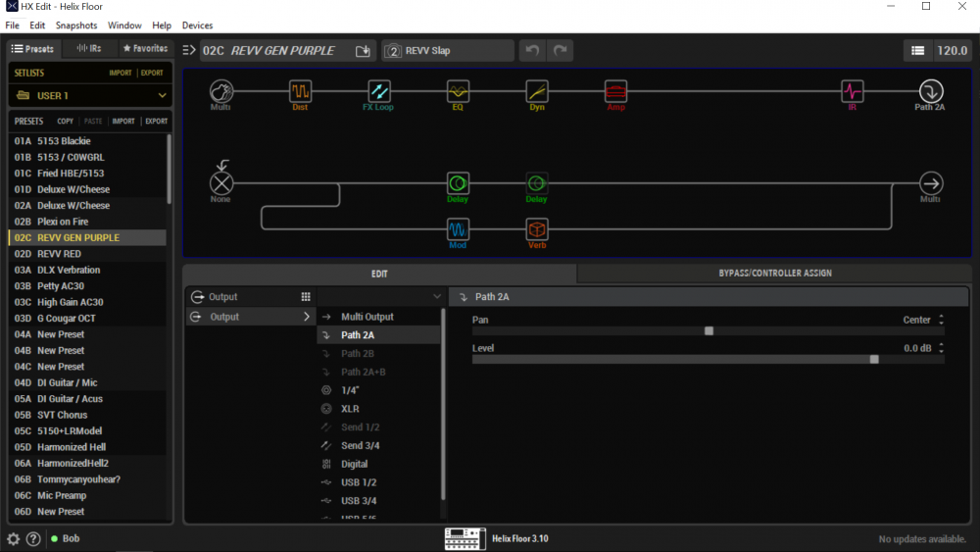The height and width of the screenshot is (552, 980).
Task: Select the None input block on path 2
Action: pos(221,183)
